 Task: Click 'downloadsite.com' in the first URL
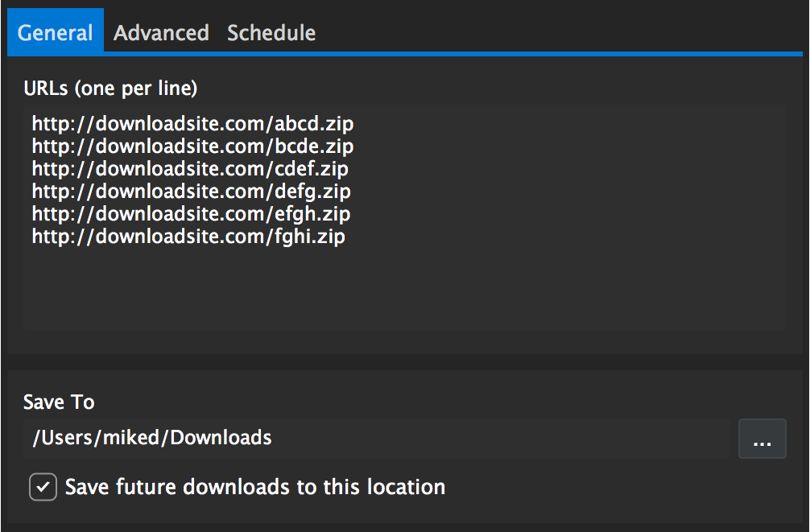(x=180, y=125)
